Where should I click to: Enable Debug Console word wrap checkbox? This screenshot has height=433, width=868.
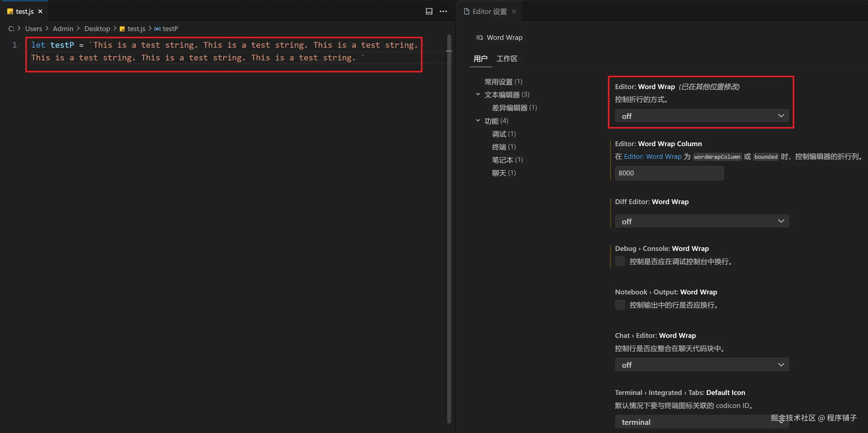(x=620, y=261)
